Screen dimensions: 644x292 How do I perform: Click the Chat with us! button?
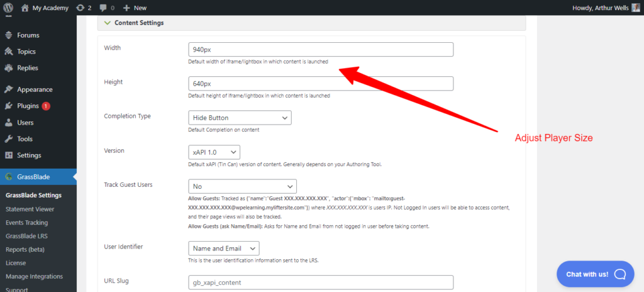[x=596, y=274]
